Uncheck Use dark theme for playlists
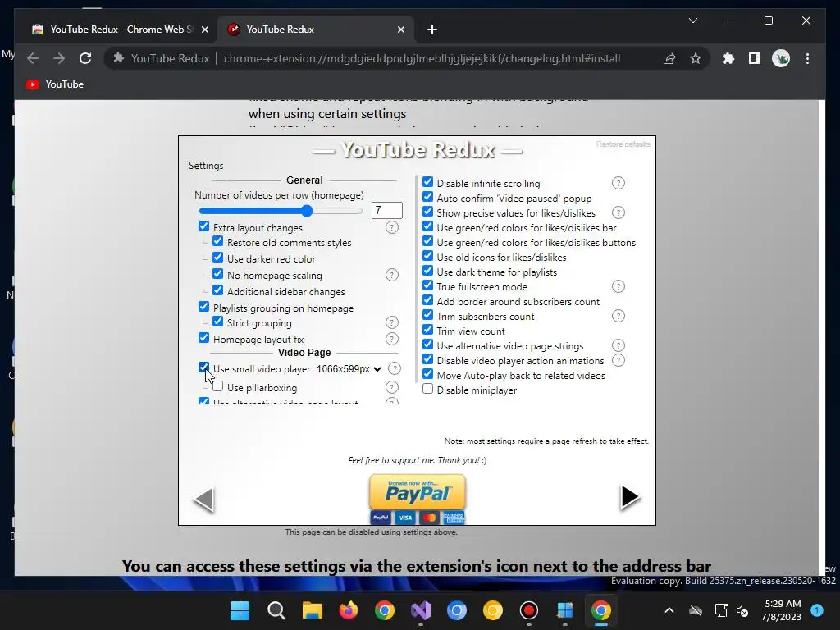840x630 pixels. coord(427,271)
